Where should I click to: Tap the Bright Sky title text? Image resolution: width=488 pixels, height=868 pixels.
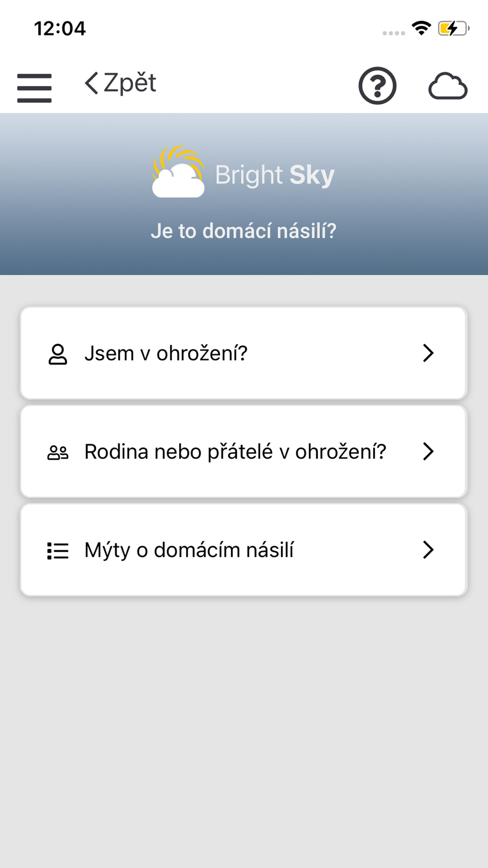click(x=275, y=175)
